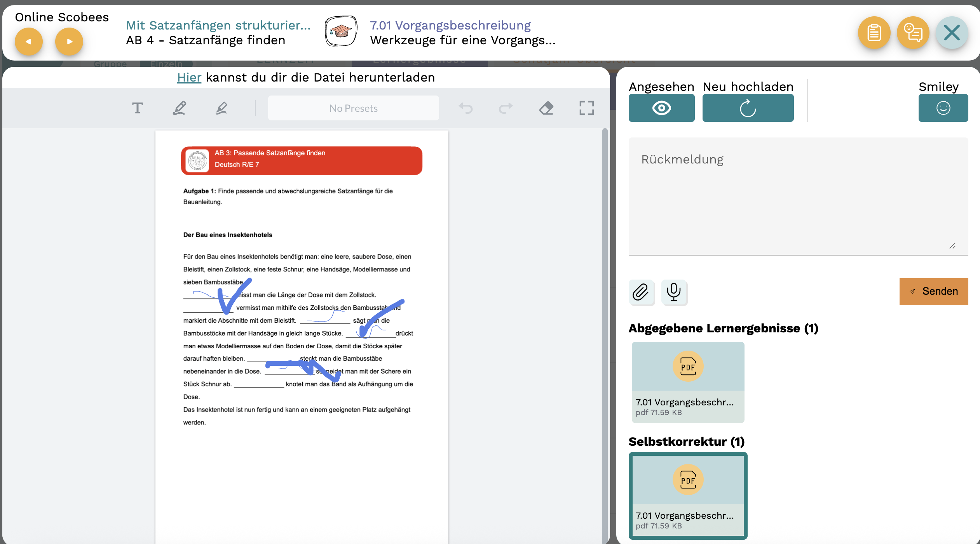Select the highlighter marker tool

pyautogui.click(x=221, y=108)
